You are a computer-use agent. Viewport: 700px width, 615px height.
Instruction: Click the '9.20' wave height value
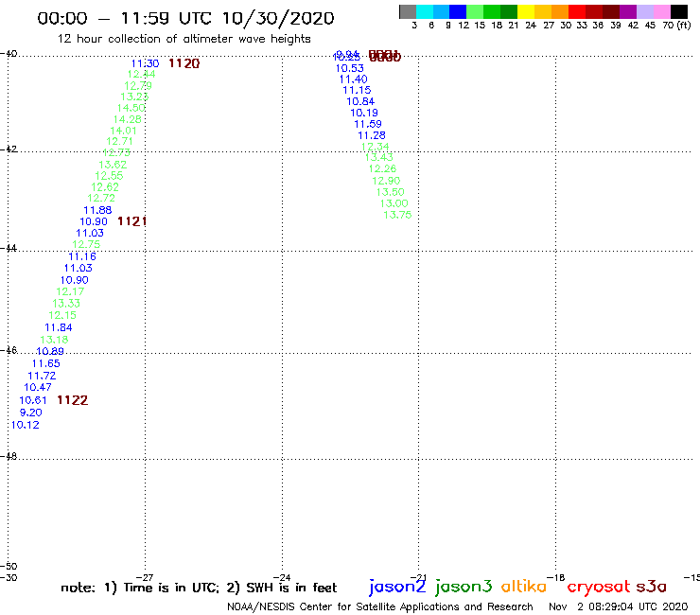(31, 413)
